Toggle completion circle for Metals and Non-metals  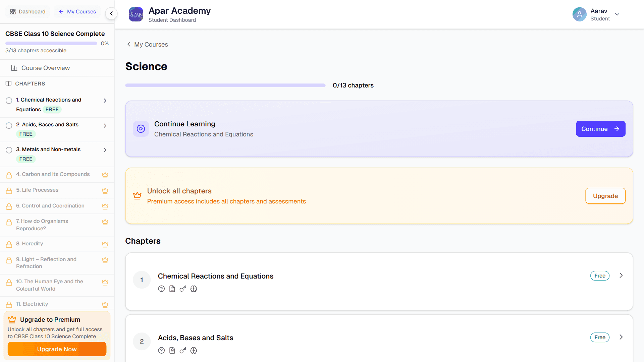[x=9, y=150]
